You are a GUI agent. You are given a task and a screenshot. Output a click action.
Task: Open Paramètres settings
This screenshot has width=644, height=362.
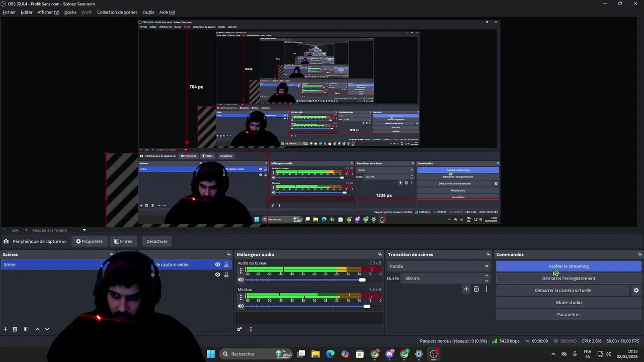569,314
